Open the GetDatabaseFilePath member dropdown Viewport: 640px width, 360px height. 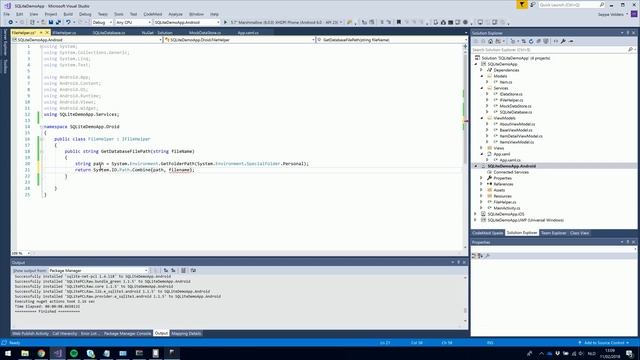(392, 40)
